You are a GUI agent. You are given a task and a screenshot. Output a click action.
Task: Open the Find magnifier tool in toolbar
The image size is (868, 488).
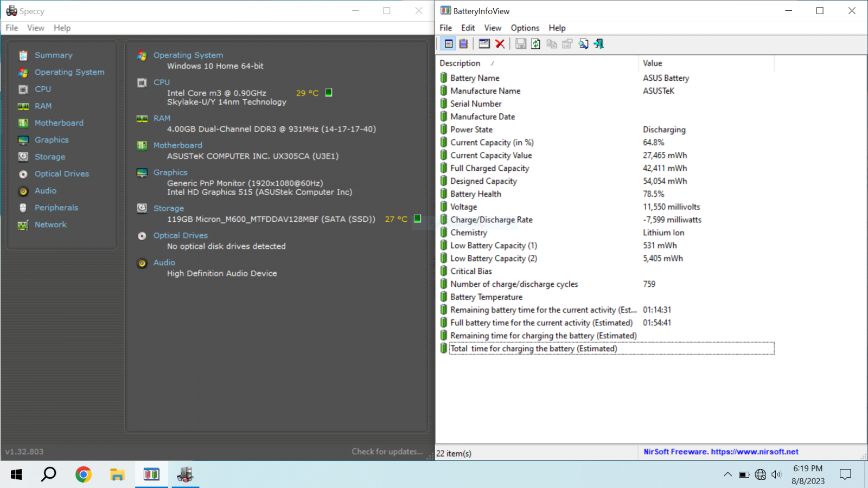(x=583, y=44)
